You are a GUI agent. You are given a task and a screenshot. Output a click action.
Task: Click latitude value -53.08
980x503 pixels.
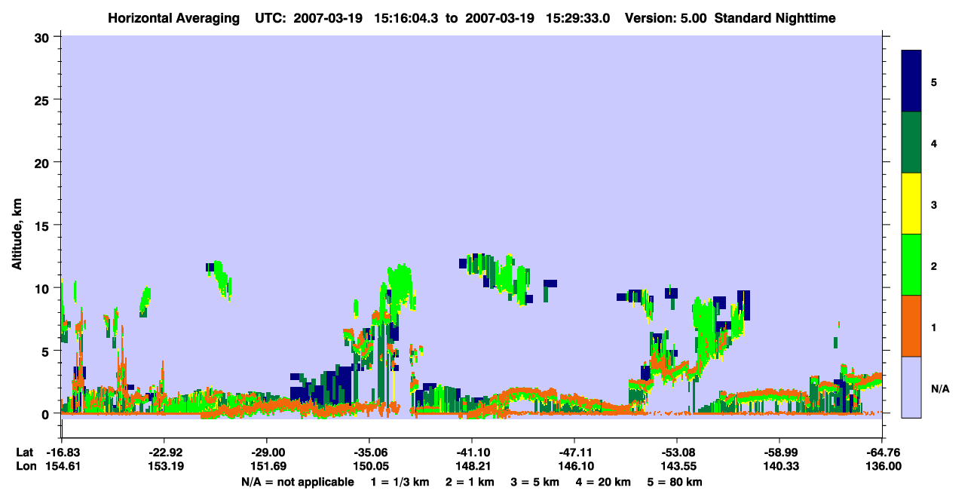coord(677,452)
